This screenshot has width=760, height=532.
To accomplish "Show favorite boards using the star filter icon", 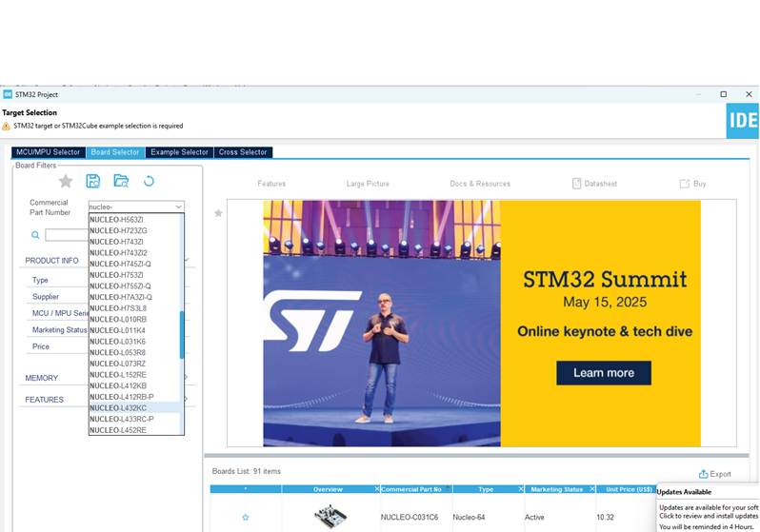I will click(66, 181).
